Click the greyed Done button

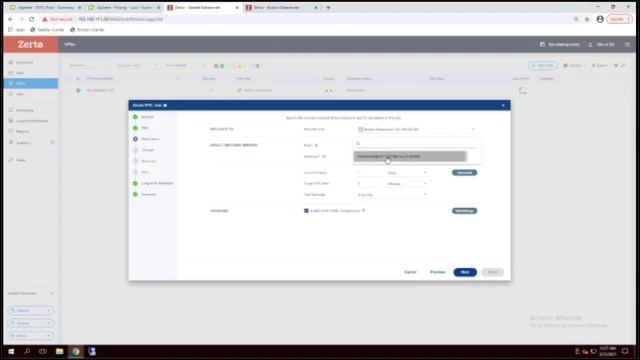(x=493, y=272)
